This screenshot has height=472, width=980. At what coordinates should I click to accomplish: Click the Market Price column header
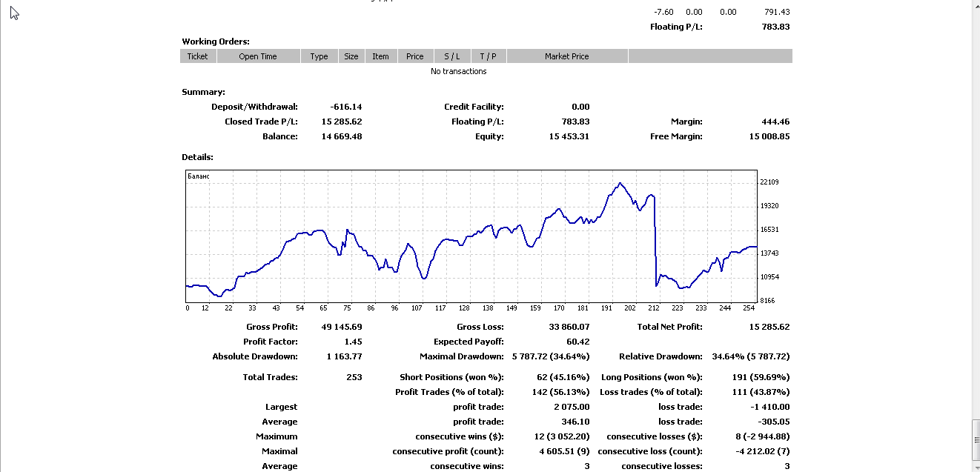tap(567, 56)
